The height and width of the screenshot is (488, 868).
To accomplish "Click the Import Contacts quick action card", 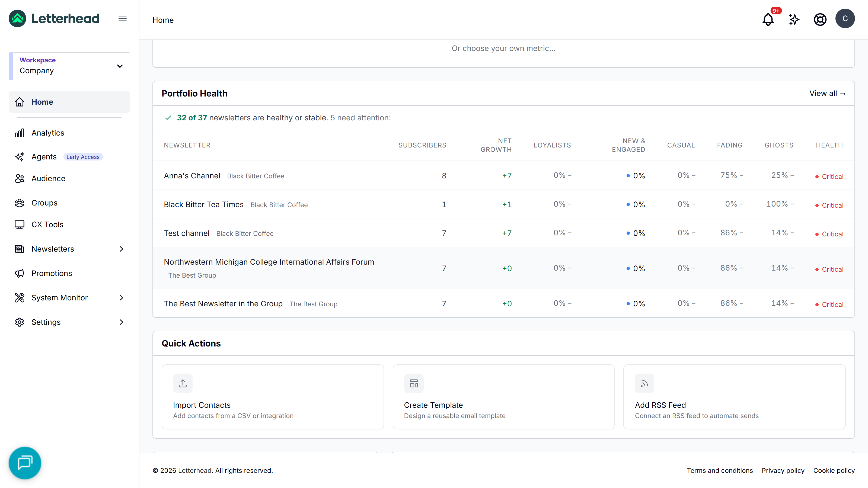I will tap(273, 397).
